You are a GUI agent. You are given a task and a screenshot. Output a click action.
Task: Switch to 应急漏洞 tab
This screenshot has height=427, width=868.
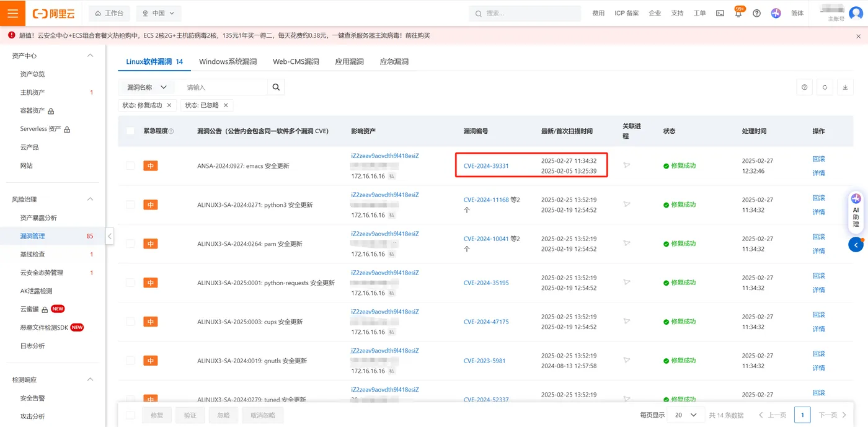click(x=394, y=62)
